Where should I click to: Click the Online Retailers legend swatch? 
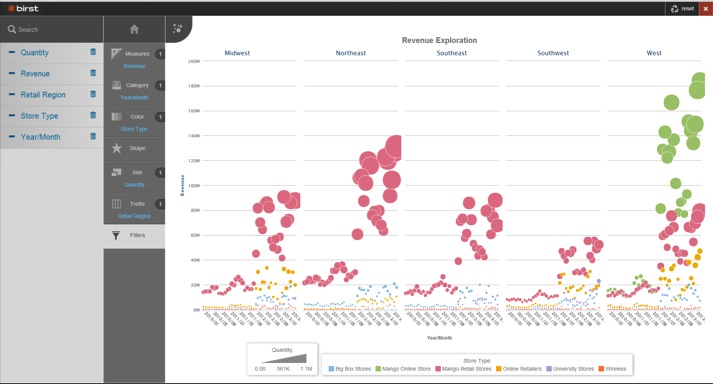(x=498, y=369)
